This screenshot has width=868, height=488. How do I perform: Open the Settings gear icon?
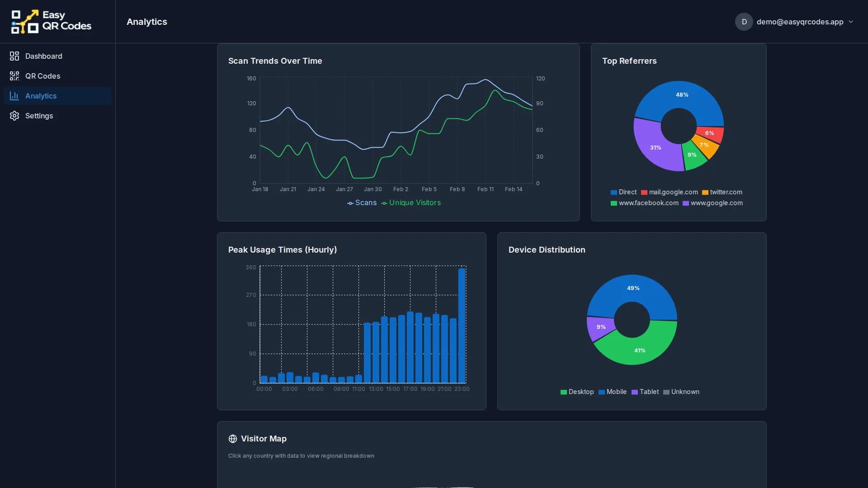14,116
